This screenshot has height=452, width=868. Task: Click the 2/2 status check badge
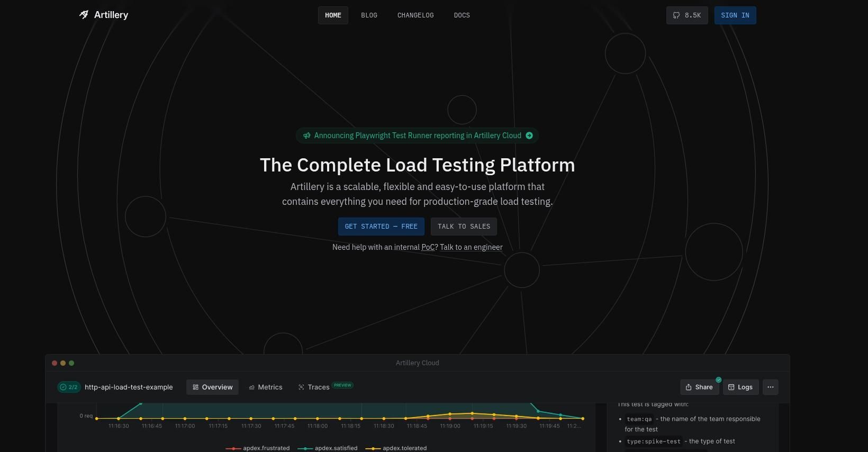coord(69,387)
